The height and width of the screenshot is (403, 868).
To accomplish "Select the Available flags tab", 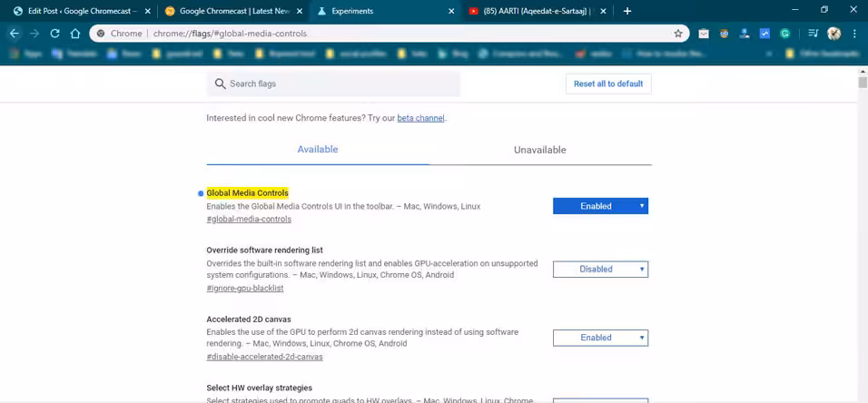I will 318,150.
